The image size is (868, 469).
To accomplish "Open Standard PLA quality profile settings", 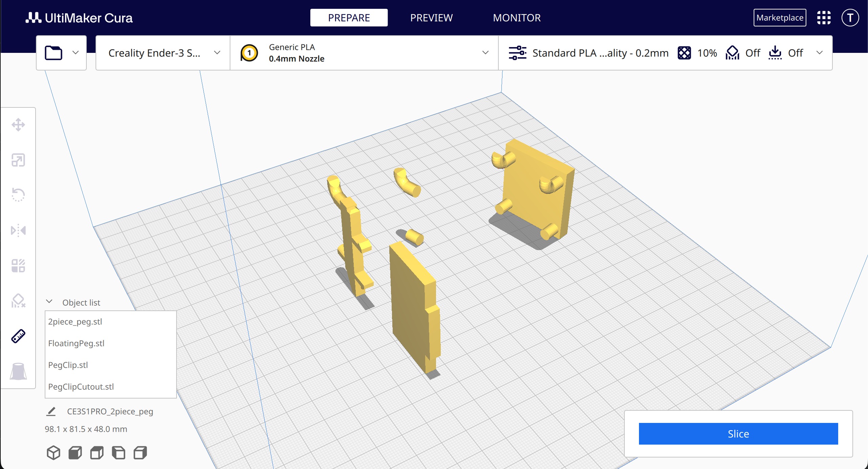I will click(589, 53).
